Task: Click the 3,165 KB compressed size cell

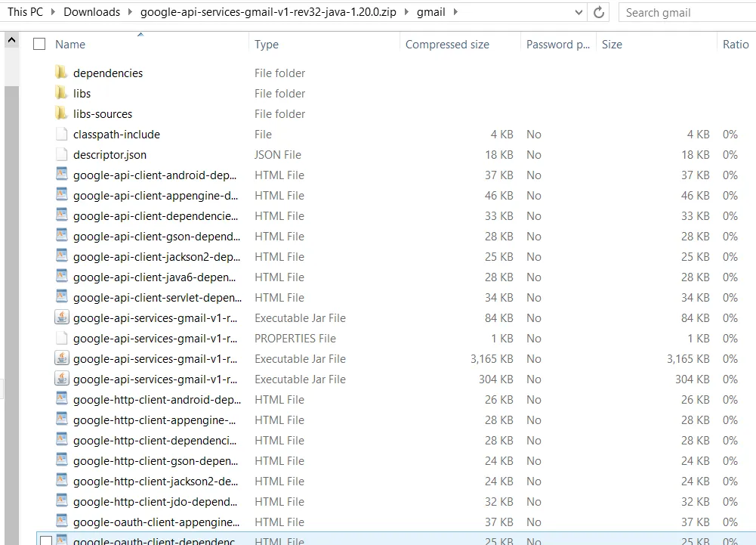Action: 492,358
